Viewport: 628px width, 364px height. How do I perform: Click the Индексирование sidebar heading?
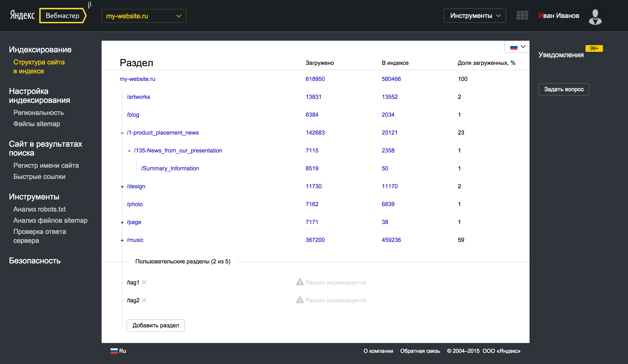coord(40,50)
